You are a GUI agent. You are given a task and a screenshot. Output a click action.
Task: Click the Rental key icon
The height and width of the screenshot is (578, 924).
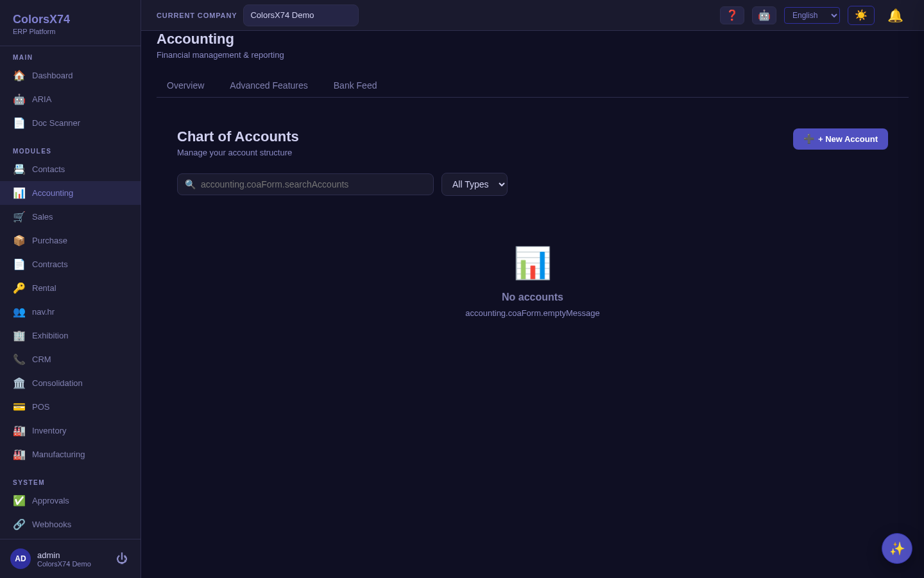[x=19, y=288]
